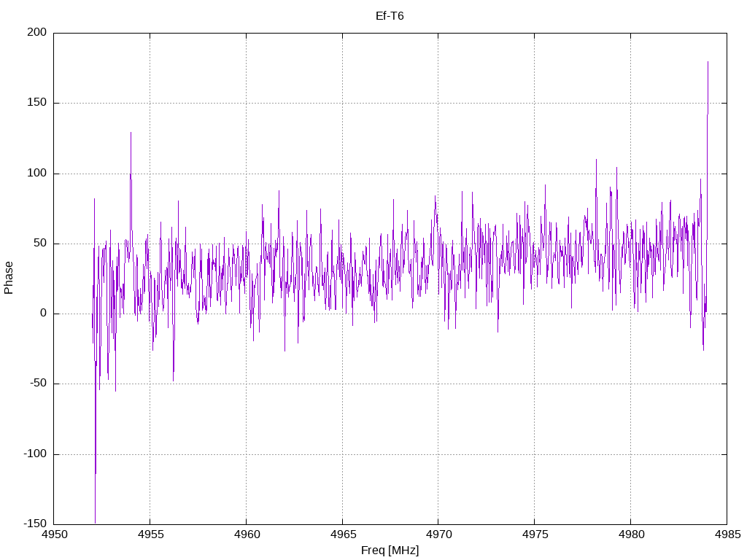Click the x-axis tick label 4985
This screenshot has height=560, width=747.
point(727,534)
